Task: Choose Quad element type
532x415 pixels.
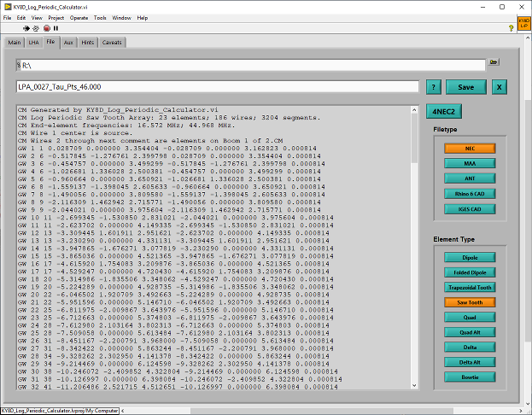Action: click(x=470, y=318)
